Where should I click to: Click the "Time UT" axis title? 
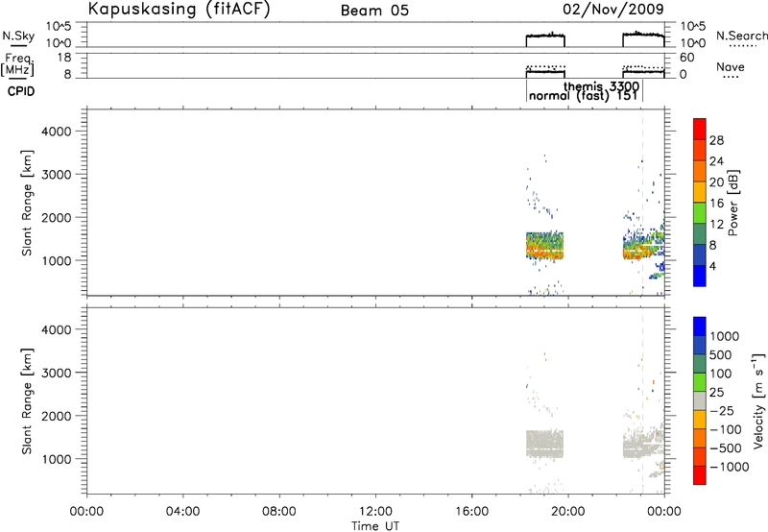click(375, 526)
